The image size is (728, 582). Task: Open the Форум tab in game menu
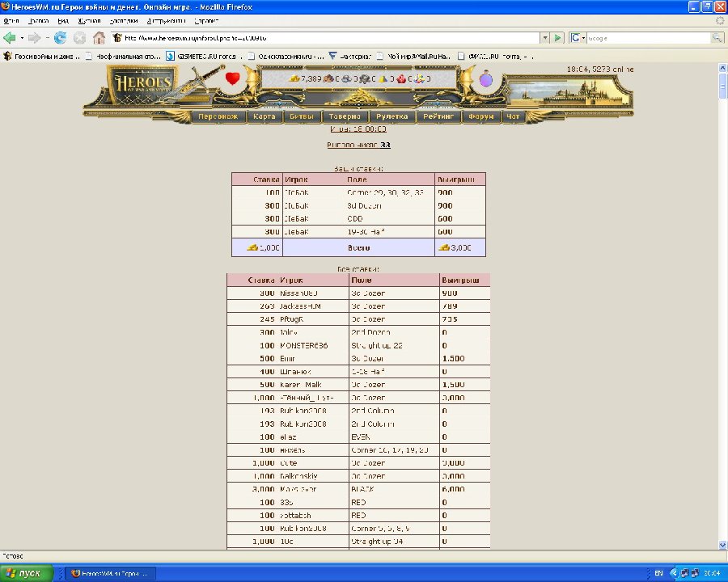480,116
